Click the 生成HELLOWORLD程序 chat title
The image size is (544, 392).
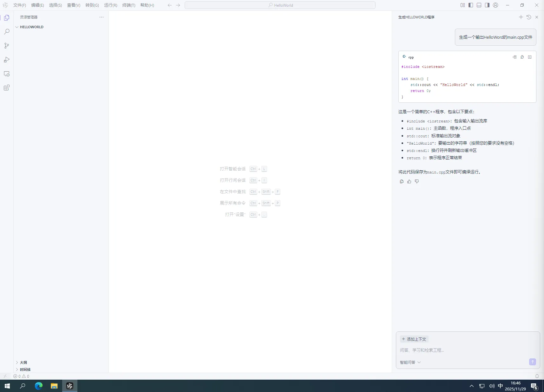416,17
